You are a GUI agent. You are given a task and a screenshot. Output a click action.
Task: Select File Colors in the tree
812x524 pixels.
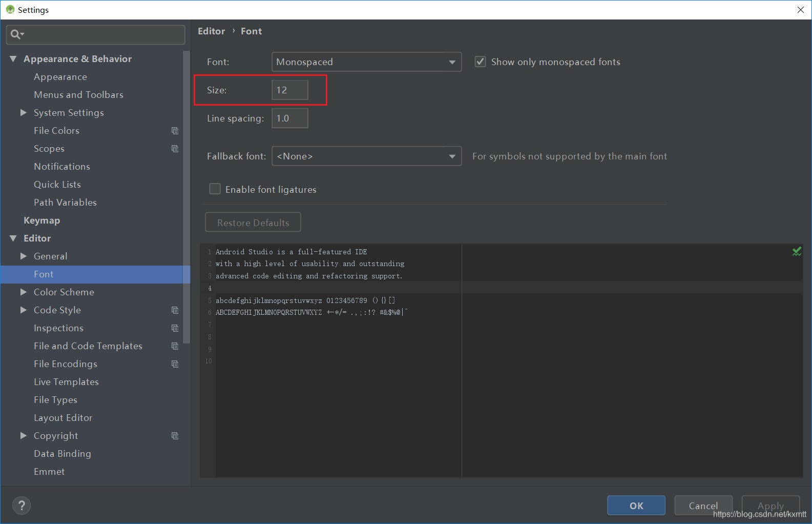pos(56,131)
